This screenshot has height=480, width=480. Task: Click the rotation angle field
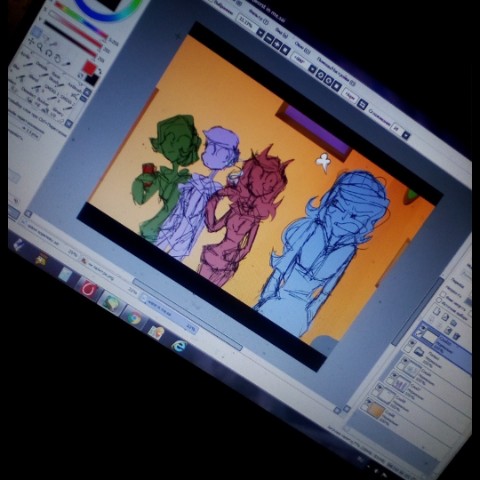click(299, 60)
